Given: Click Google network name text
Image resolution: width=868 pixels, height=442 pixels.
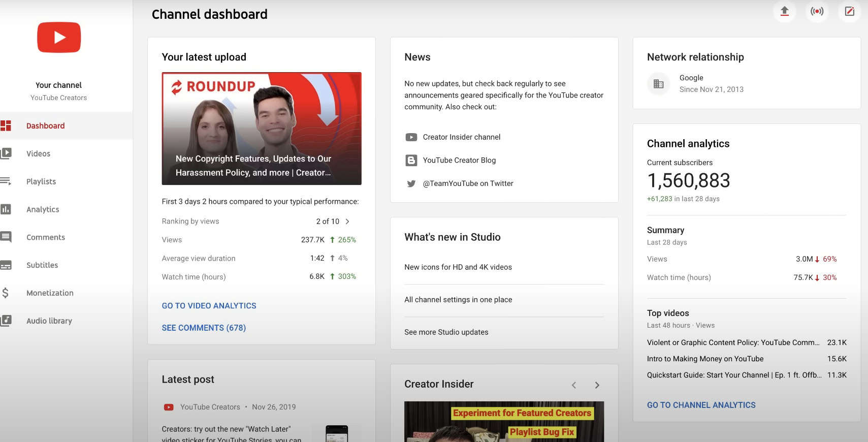Looking at the screenshot, I should [691, 78].
